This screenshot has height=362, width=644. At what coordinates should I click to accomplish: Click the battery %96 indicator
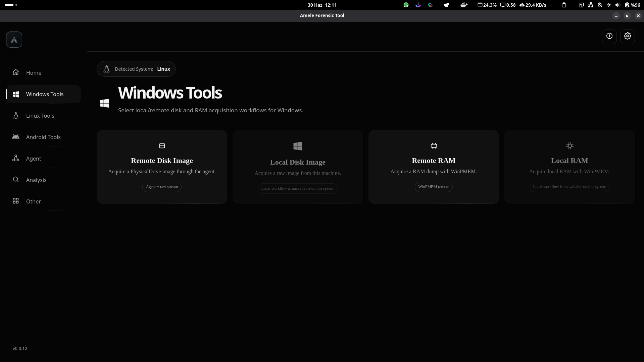[633, 5]
